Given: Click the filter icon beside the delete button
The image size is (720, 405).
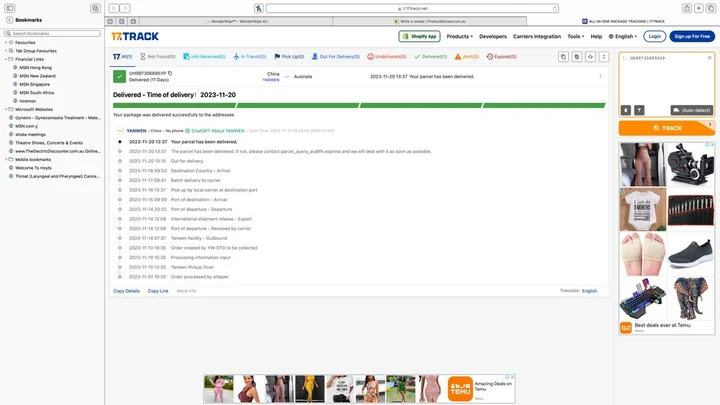Looking at the screenshot, I should (x=639, y=110).
